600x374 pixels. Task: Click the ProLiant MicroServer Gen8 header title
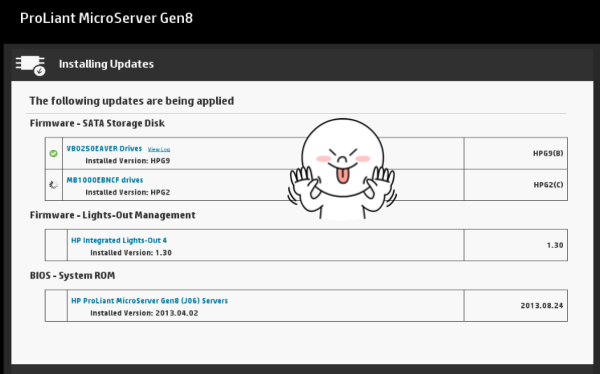[106, 18]
